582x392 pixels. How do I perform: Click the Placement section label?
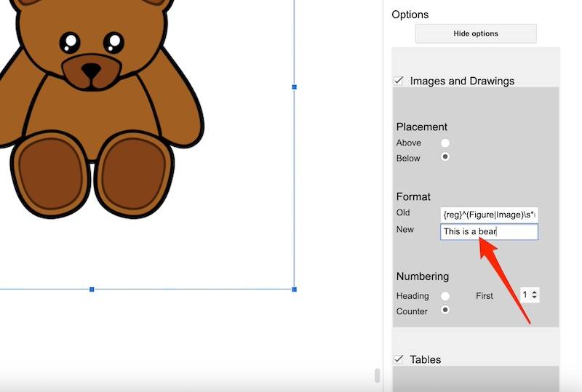point(421,127)
